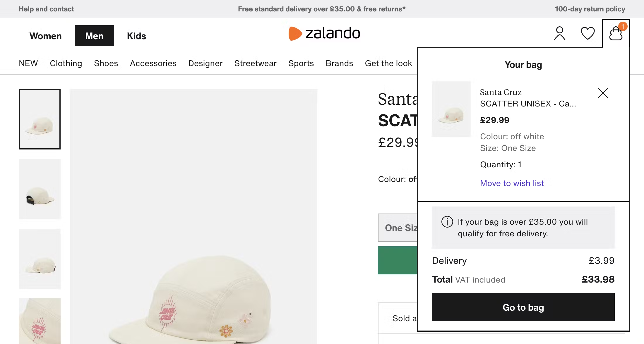Image resolution: width=644 pixels, height=344 pixels.
Task: Click the free delivery info icon
Action: pos(447,222)
